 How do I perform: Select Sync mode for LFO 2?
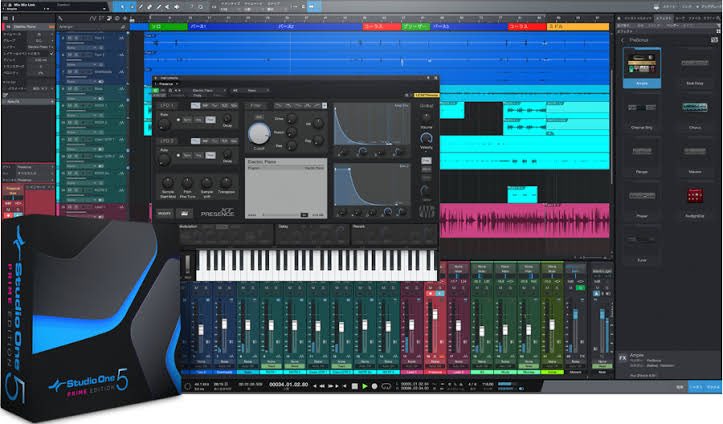pos(187,156)
